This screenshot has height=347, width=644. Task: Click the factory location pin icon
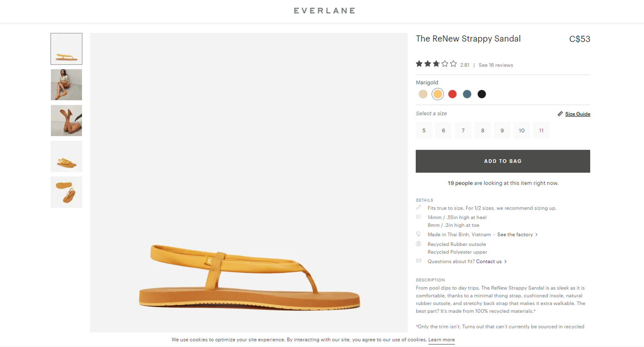point(419,234)
